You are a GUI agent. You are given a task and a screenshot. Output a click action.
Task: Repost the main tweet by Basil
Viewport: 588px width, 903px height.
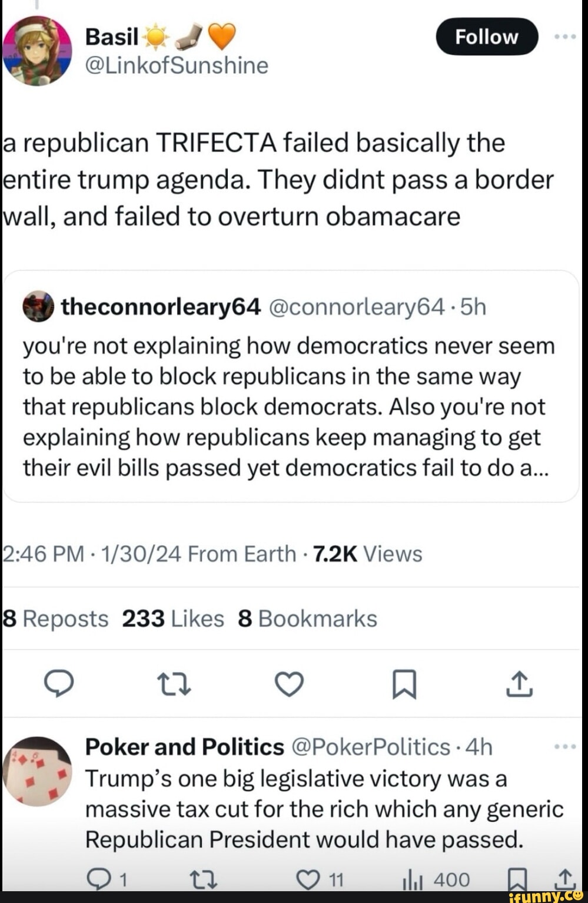tap(174, 683)
